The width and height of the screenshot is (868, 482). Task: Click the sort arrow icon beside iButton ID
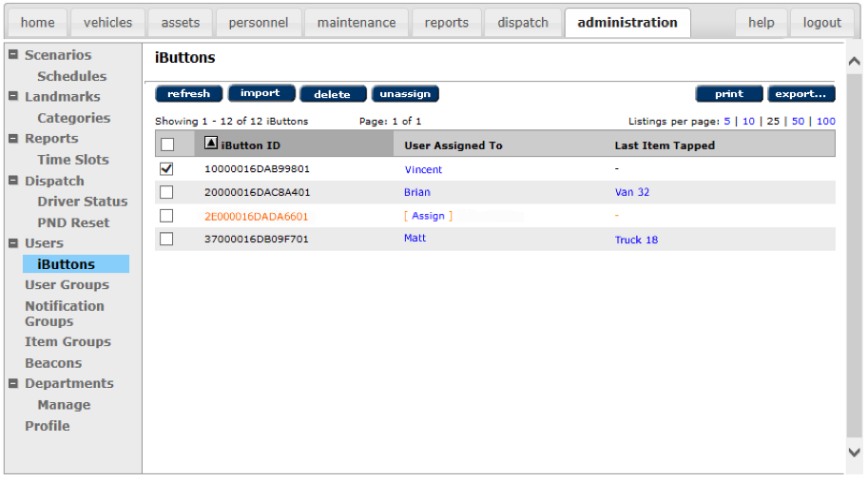211,144
